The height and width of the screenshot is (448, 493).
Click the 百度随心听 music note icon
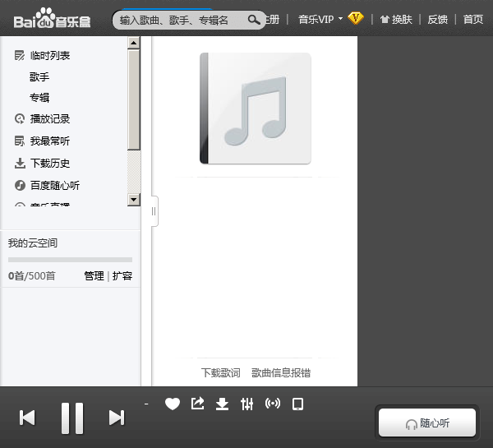[x=20, y=186]
